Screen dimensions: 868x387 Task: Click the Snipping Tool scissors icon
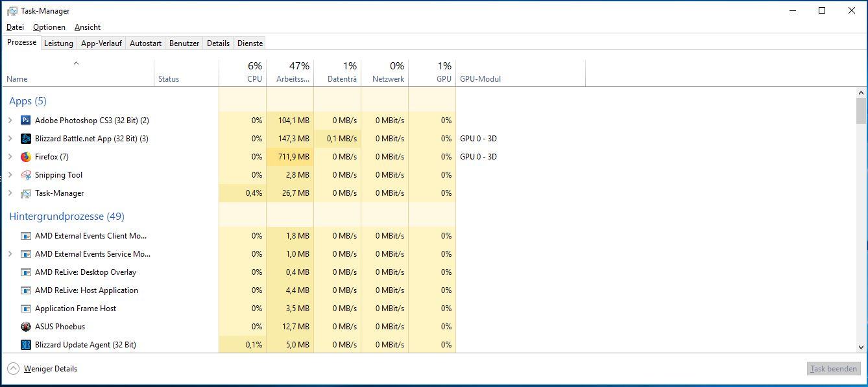pos(26,175)
